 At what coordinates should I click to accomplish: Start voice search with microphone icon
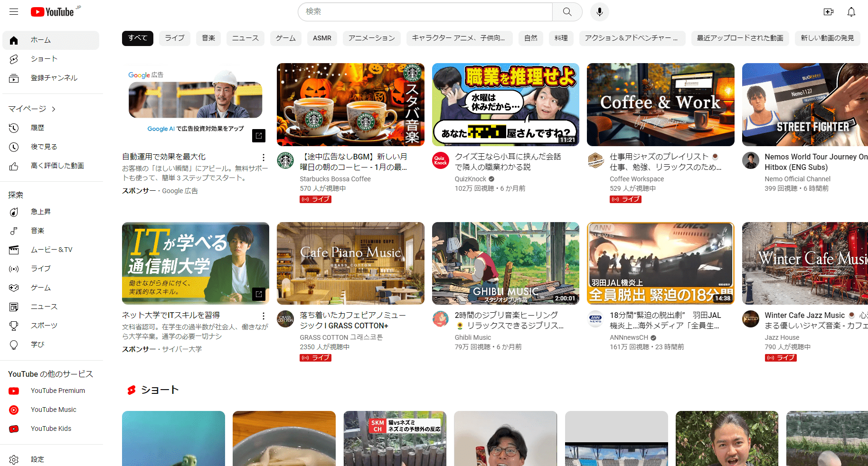click(x=600, y=12)
